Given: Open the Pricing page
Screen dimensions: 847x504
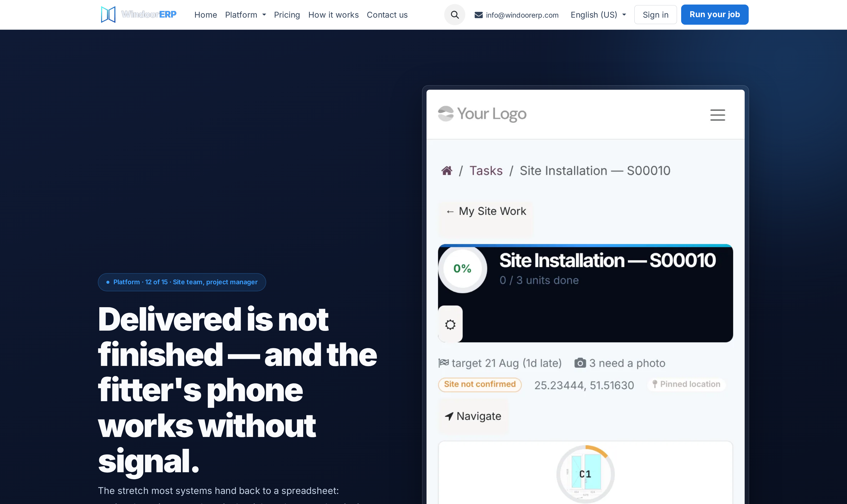Looking at the screenshot, I should [287, 15].
